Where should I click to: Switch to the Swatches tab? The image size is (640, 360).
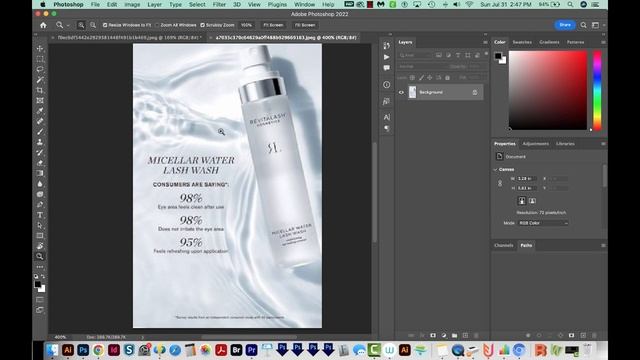point(522,42)
